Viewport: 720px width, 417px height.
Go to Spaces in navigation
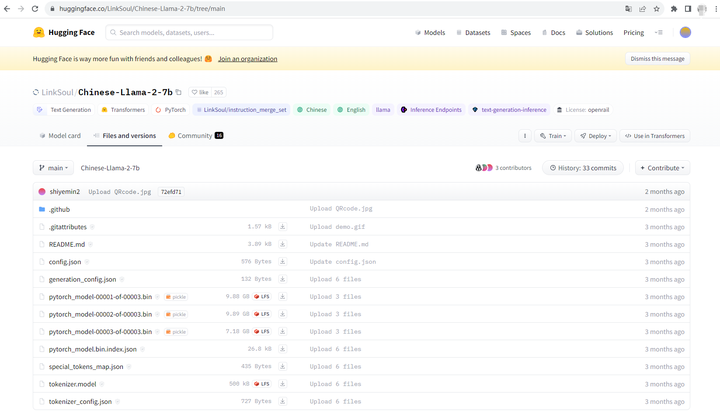pyautogui.click(x=516, y=33)
